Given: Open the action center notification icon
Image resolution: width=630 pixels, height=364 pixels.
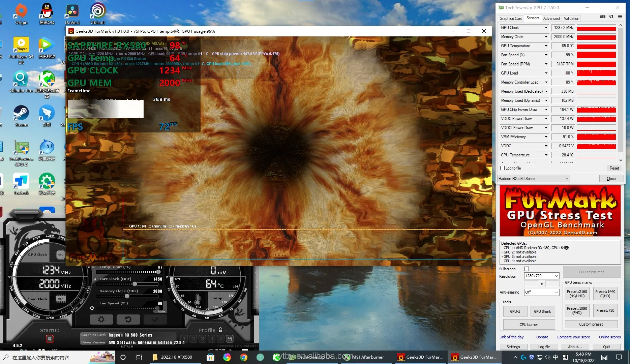Looking at the screenshot, I should (x=619, y=357).
